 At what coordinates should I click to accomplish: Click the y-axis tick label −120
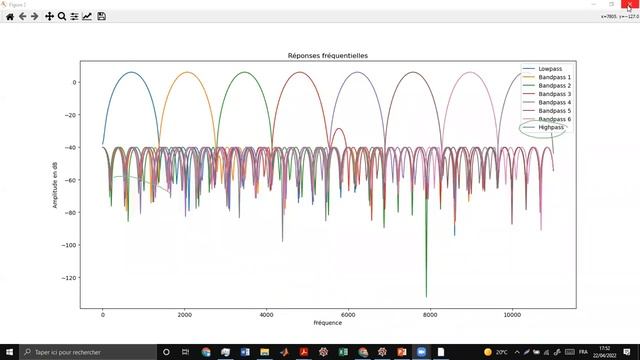(69, 278)
